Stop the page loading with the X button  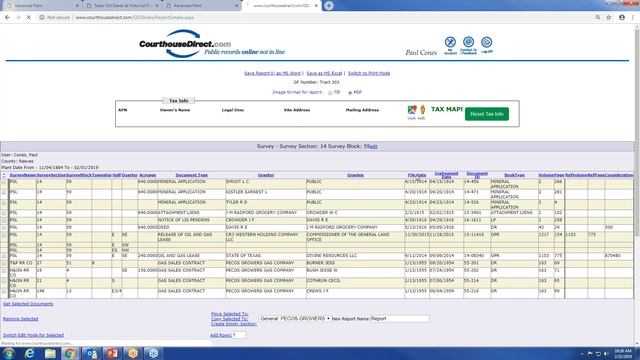pos(29,18)
